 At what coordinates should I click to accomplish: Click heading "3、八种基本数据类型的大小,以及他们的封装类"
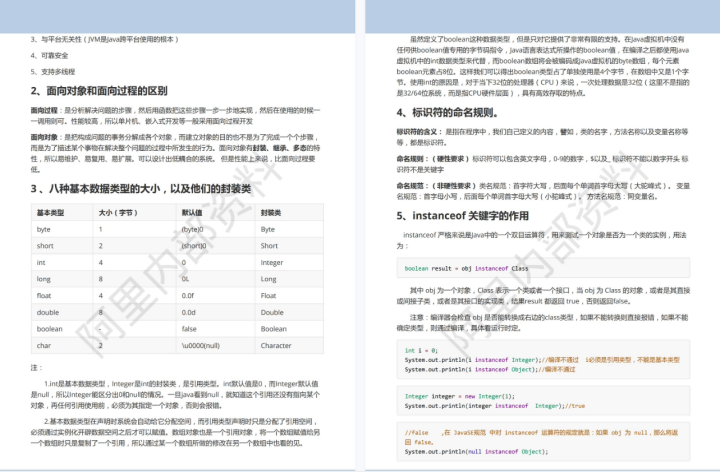[141, 189]
